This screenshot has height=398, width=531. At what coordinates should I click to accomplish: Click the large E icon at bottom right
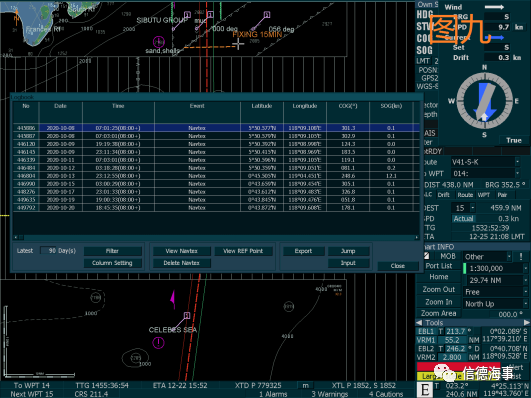[x=425, y=390]
